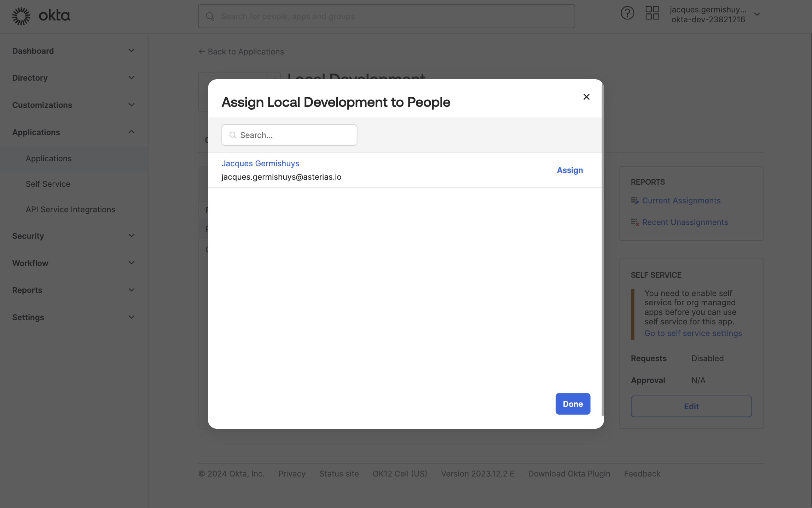Assign Jacques Germishuys to the app

click(569, 170)
